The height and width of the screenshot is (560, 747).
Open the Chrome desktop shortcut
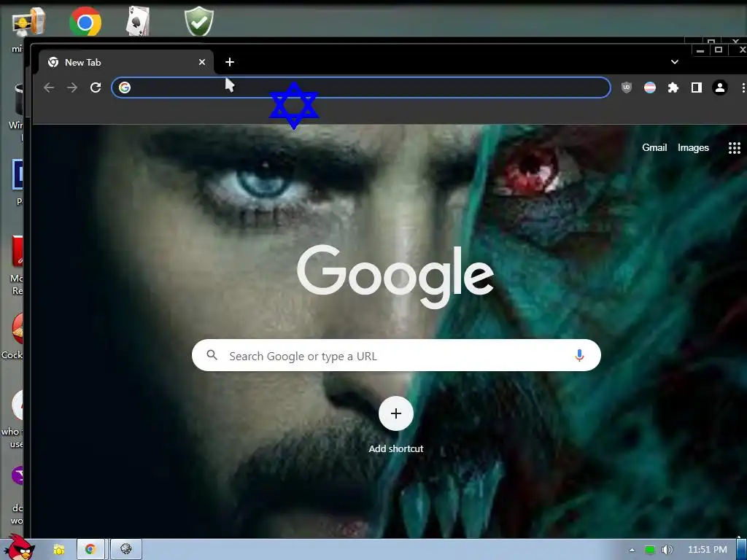(x=85, y=22)
